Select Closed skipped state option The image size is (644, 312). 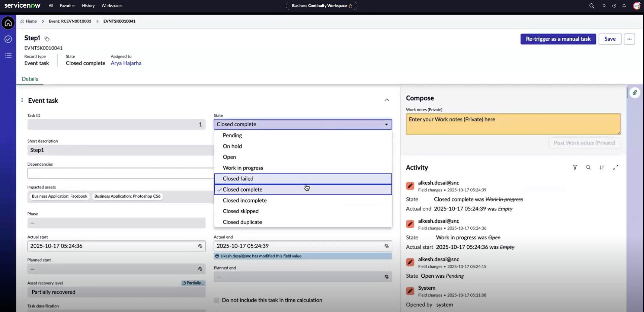point(303,211)
